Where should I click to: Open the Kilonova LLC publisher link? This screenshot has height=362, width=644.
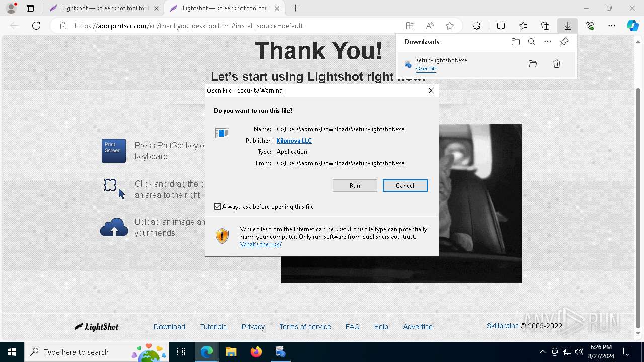(x=294, y=141)
